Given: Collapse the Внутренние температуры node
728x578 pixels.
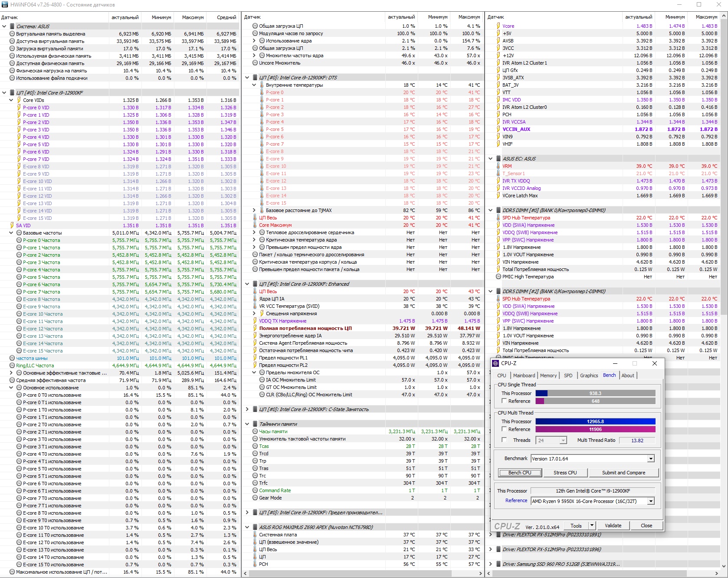Looking at the screenshot, I should [x=254, y=85].
